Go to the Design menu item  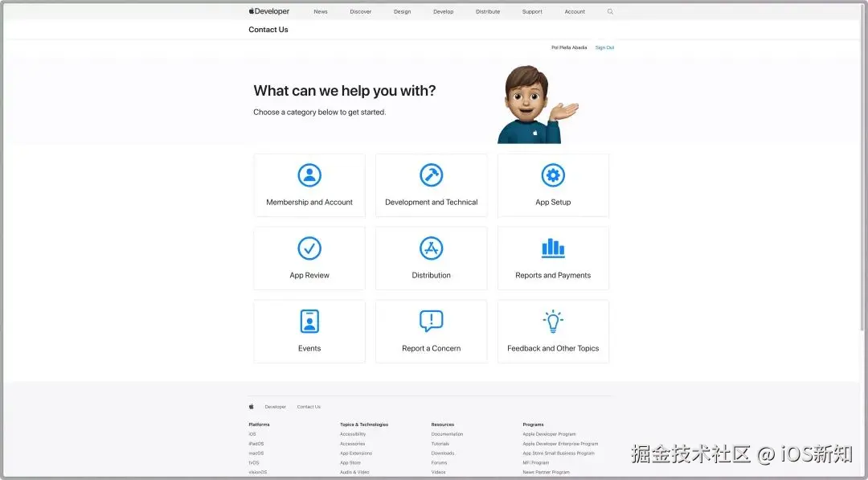[403, 11]
